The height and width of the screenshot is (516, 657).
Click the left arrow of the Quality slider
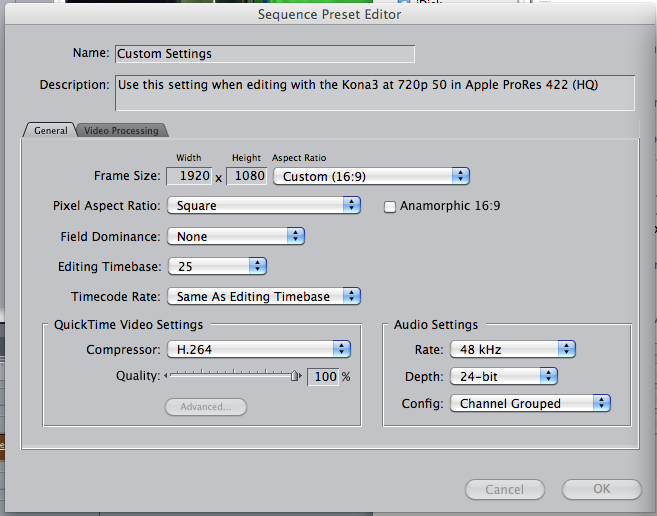tap(166, 376)
